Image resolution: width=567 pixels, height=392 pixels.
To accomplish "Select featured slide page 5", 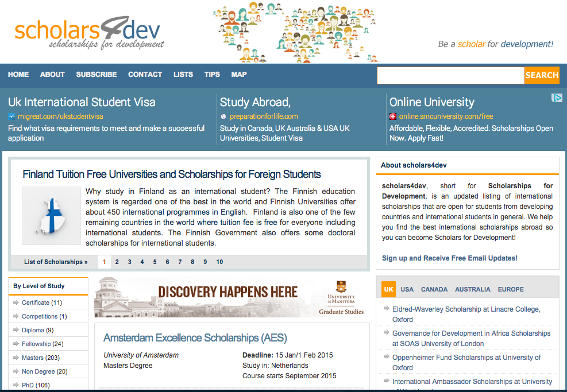I will tap(155, 262).
